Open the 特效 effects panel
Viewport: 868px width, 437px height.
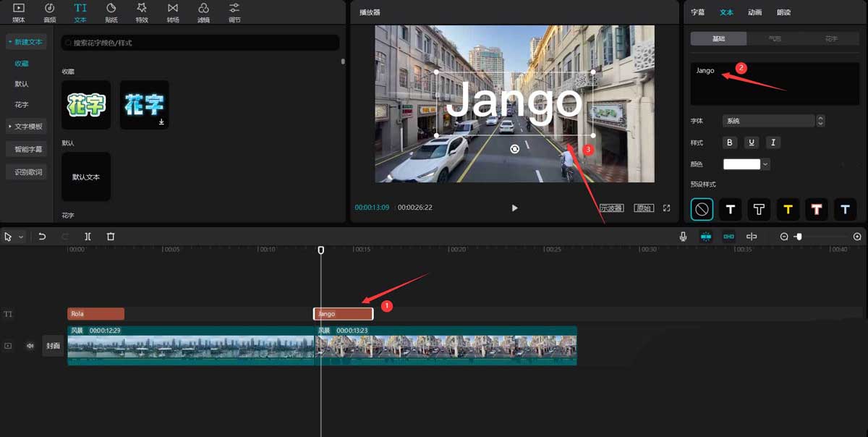[x=142, y=12]
